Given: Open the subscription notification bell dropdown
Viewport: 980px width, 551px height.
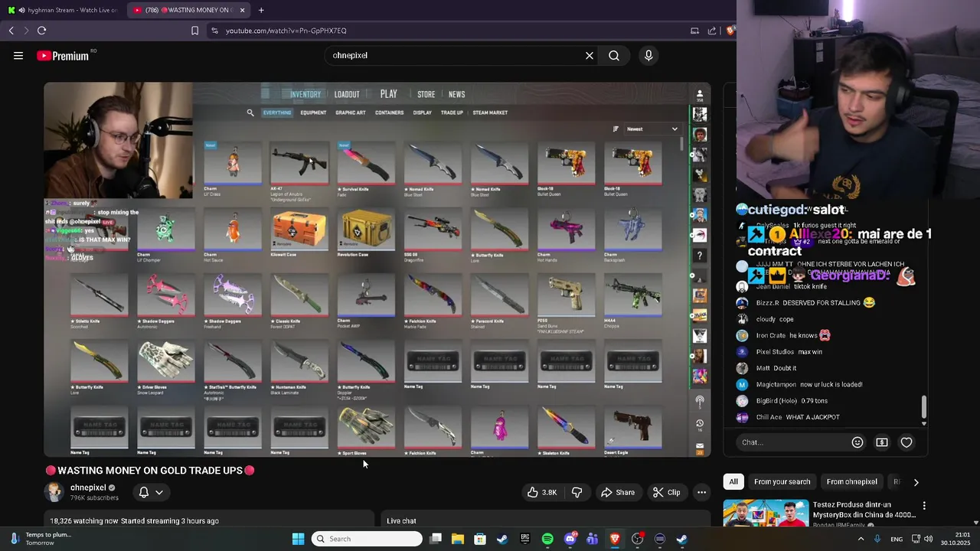Looking at the screenshot, I should point(151,492).
